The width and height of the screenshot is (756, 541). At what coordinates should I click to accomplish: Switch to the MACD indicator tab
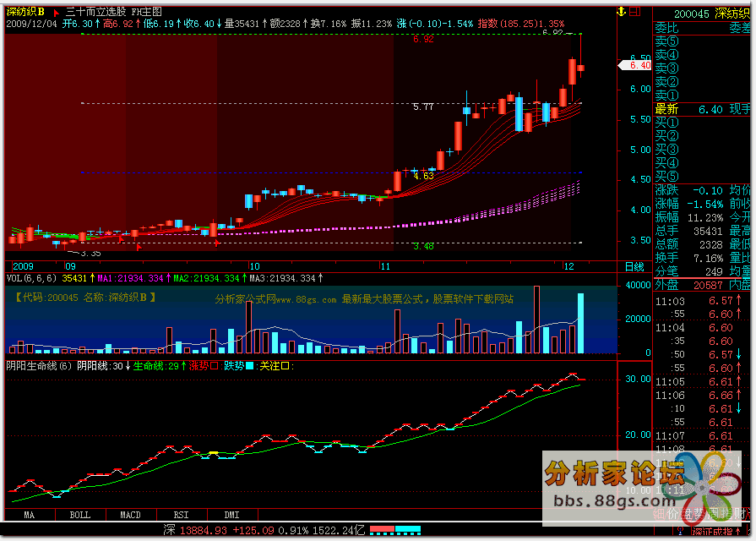coord(130,514)
